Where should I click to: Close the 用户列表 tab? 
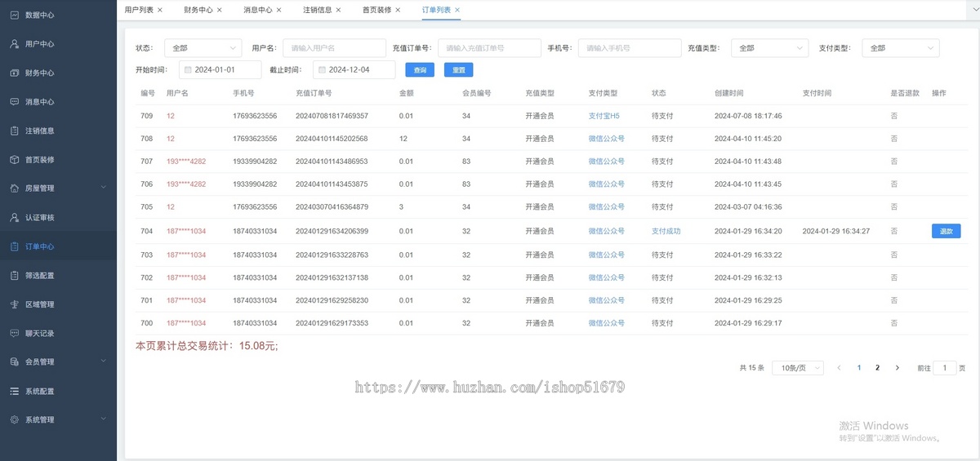click(160, 10)
